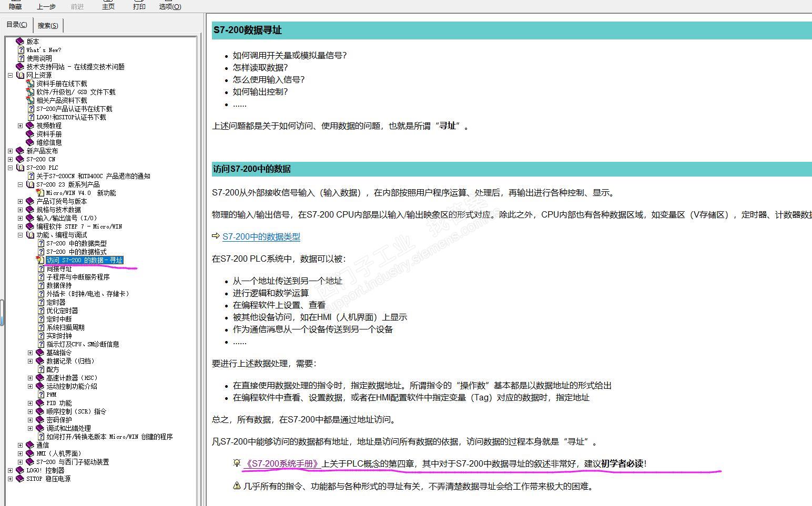This screenshot has height=506, width=812.
Task: Select the 指示灯及CPU、SM诊断信息 topic
Action: [x=83, y=344]
